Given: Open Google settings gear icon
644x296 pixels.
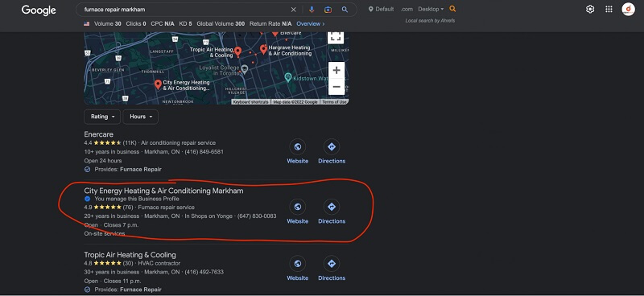Looking at the screenshot, I should click(590, 9).
